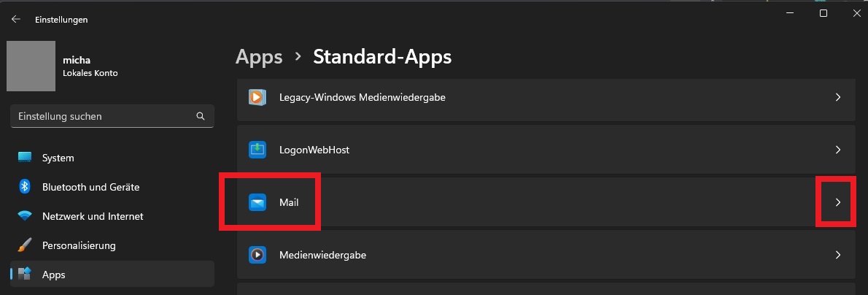The width and height of the screenshot is (868, 295).
Task: Expand the LogonWebHost entry chevron
Action: click(x=838, y=150)
